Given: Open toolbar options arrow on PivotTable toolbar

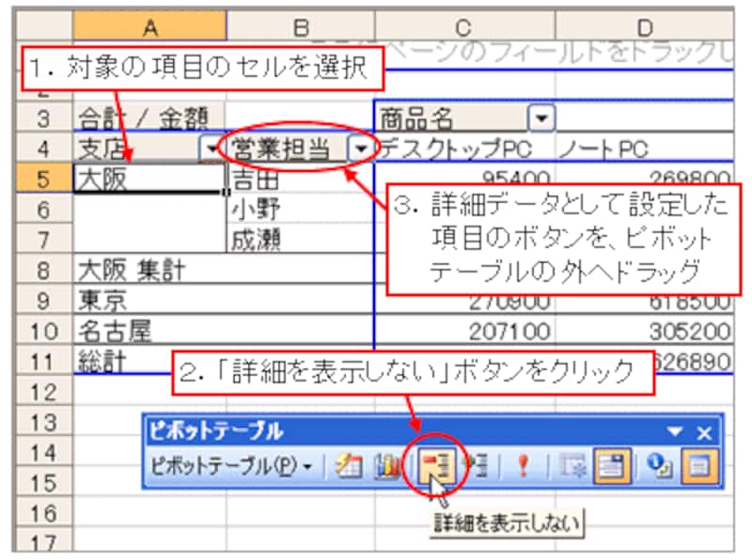Looking at the screenshot, I should point(675,431).
